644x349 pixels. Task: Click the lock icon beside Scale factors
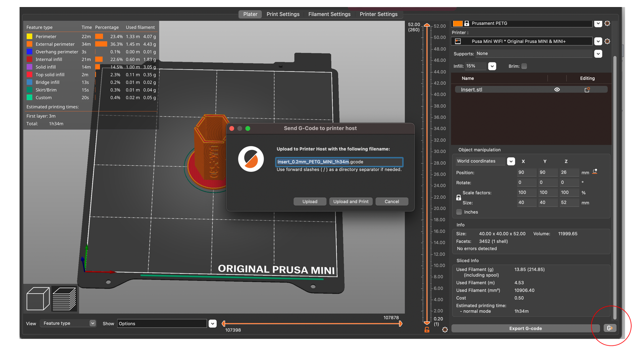pos(459,197)
